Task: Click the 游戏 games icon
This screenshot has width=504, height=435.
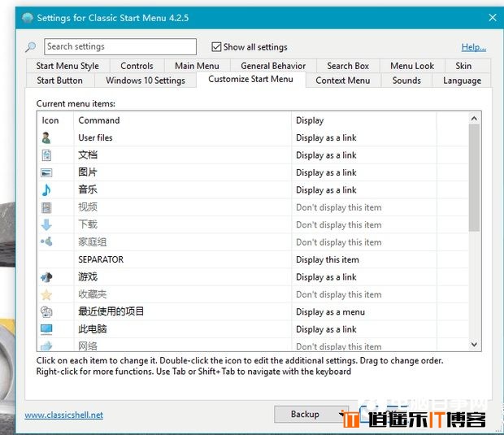Action: (46, 276)
